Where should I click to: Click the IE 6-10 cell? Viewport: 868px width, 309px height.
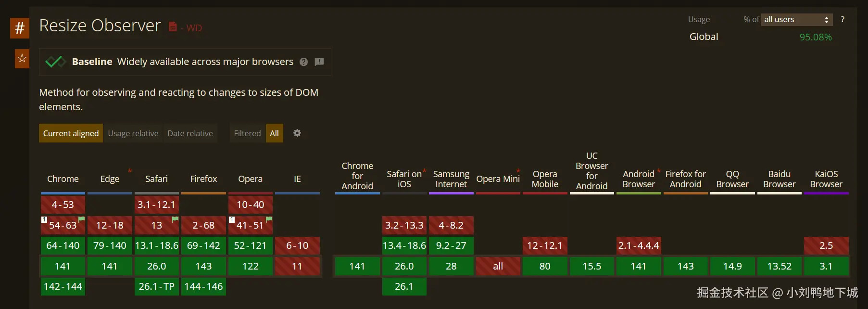(297, 245)
